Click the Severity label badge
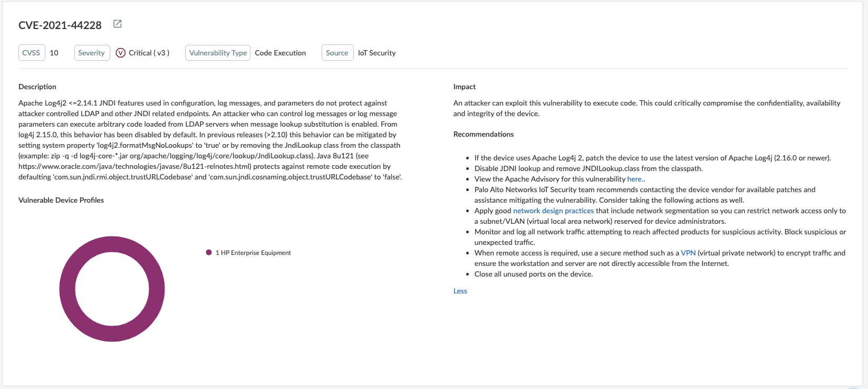 coord(91,53)
